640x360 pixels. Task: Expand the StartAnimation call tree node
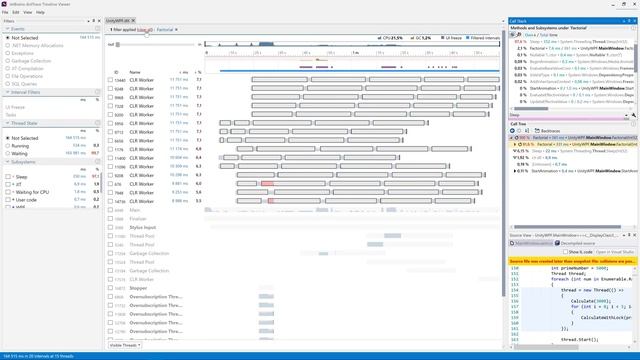tap(515, 171)
